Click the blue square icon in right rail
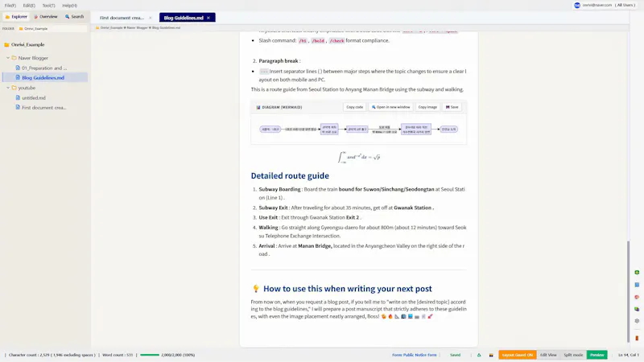The width and height of the screenshot is (644, 362). tap(637, 285)
